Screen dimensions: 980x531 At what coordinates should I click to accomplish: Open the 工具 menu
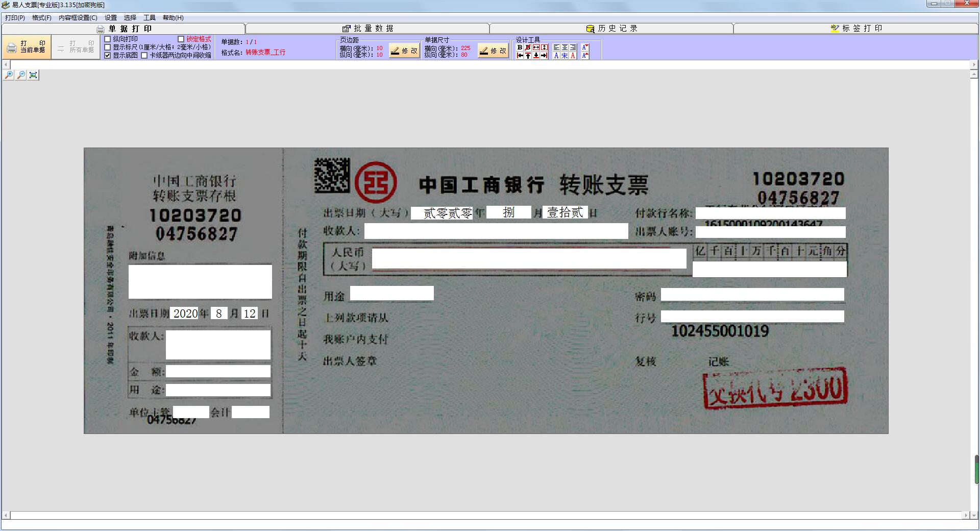point(149,17)
